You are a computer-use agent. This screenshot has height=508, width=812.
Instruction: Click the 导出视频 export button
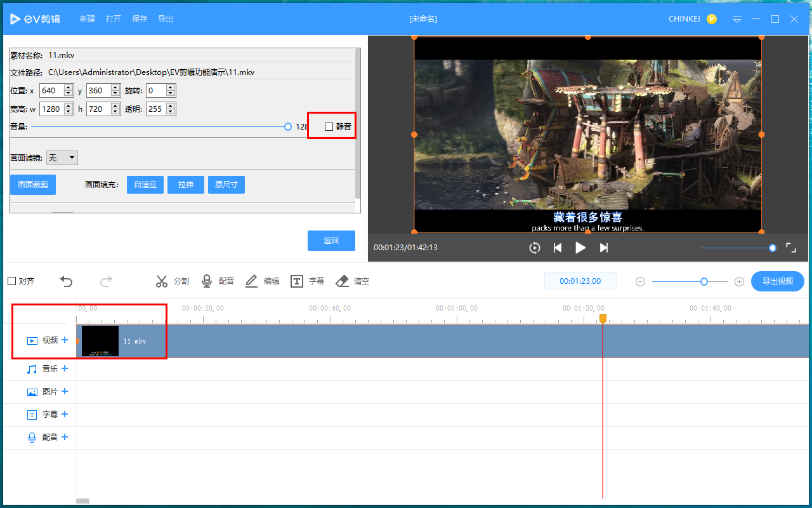click(777, 281)
